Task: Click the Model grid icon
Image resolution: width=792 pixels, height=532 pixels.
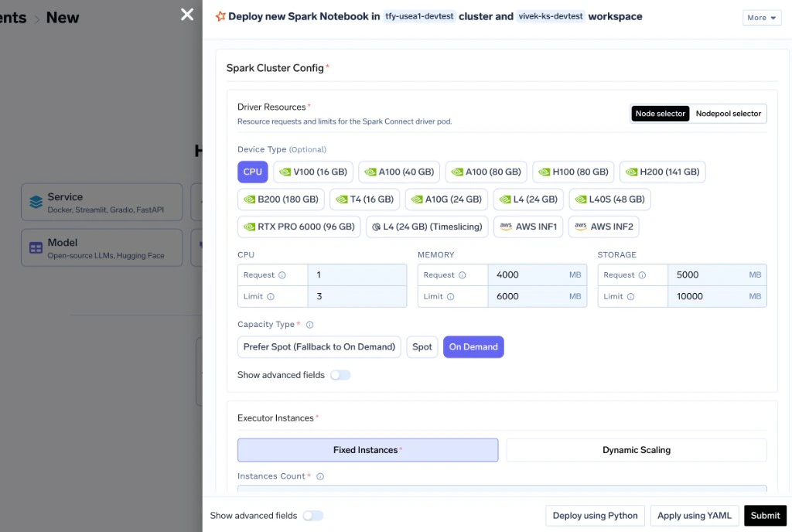Action: click(x=36, y=248)
